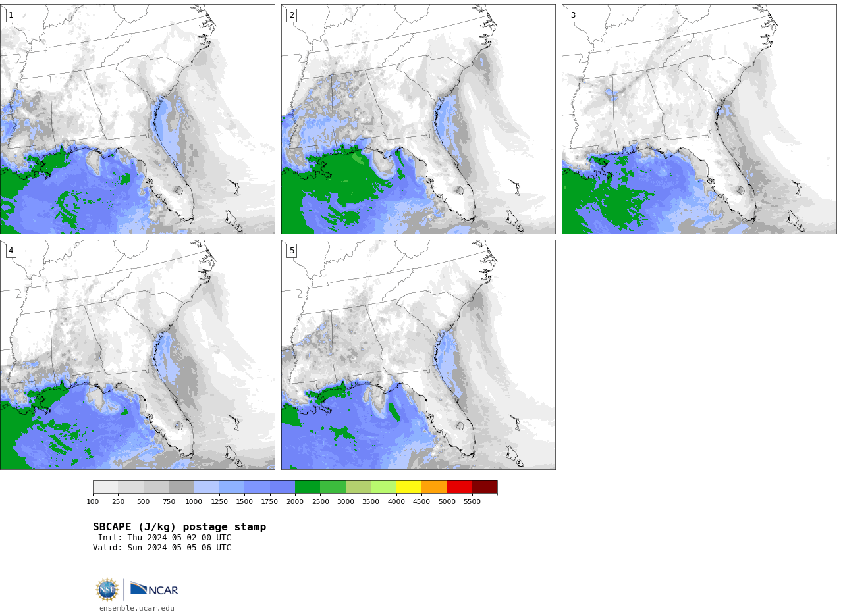
Task: Click the dark red legend swatch above 5500
Action: click(x=485, y=487)
